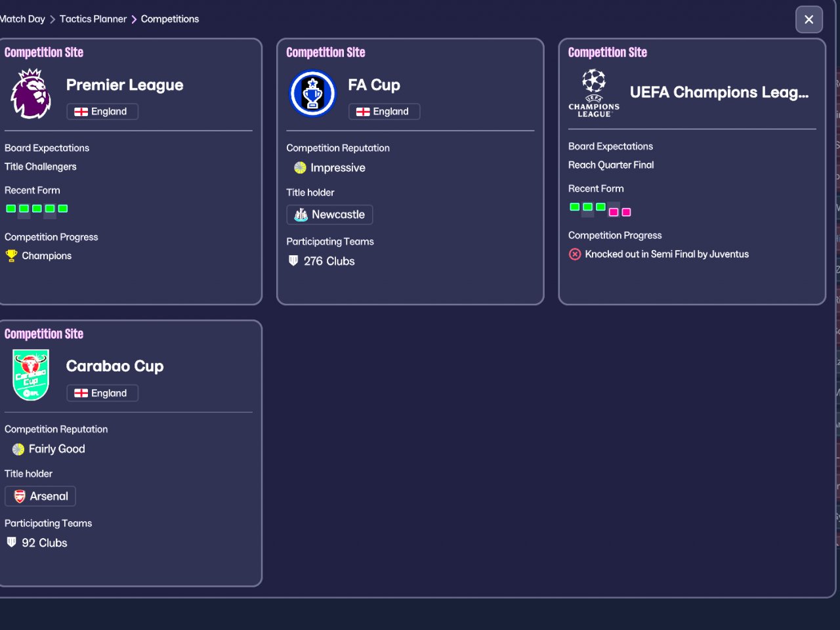840x630 pixels.
Task: Click the knocked out red cross icon
Action: pyautogui.click(x=575, y=254)
